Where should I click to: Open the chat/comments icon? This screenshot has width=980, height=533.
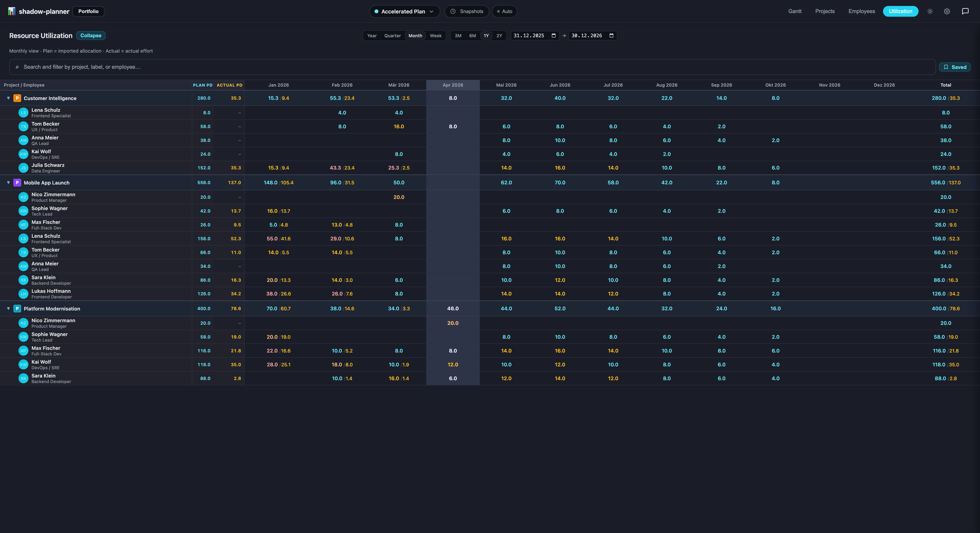(x=965, y=11)
